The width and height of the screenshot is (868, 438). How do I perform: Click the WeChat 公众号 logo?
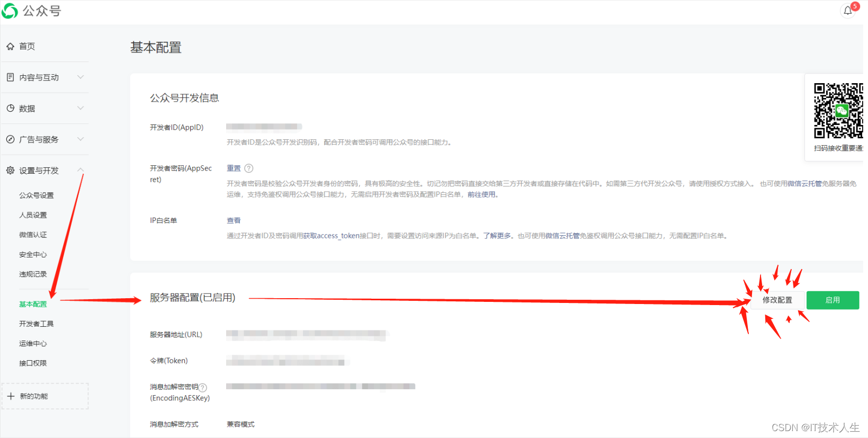[x=31, y=11]
